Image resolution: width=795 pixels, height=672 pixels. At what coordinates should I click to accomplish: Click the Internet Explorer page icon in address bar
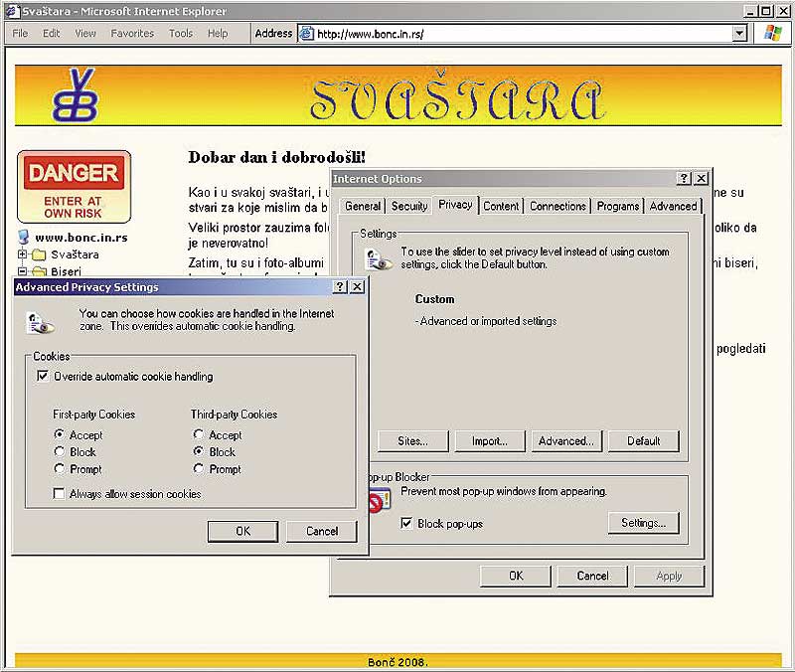pos(306,34)
